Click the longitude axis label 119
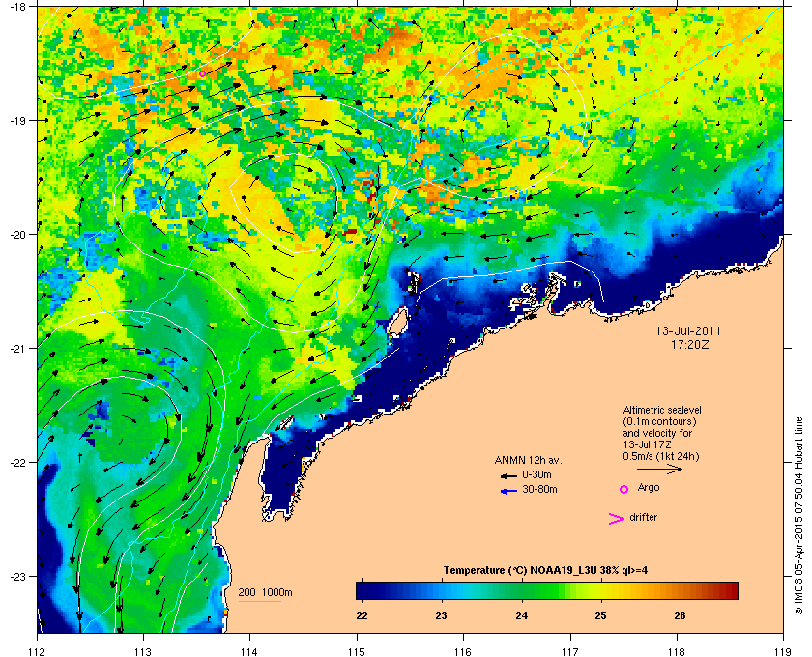The height and width of the screenshot is (657, 812). coord(784,652)
